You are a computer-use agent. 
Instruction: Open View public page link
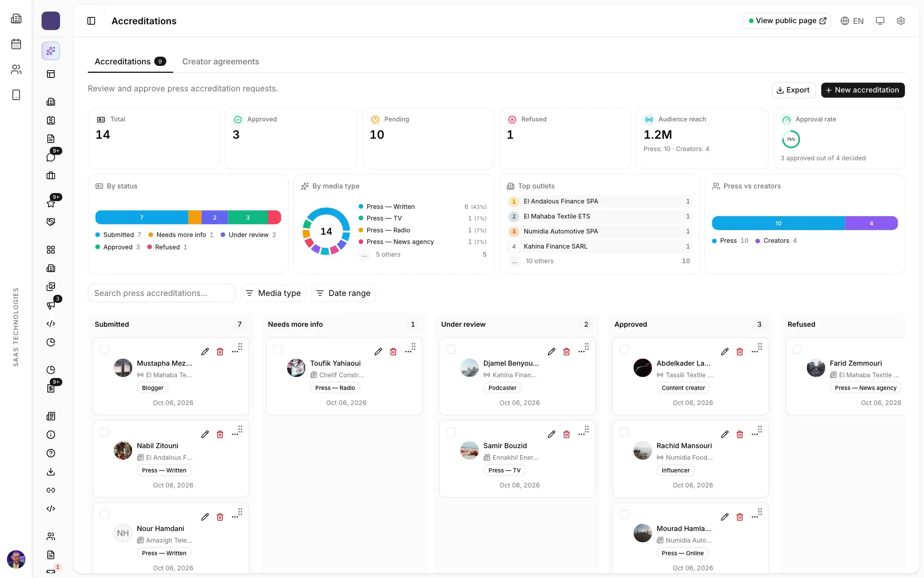click(787, 21)
